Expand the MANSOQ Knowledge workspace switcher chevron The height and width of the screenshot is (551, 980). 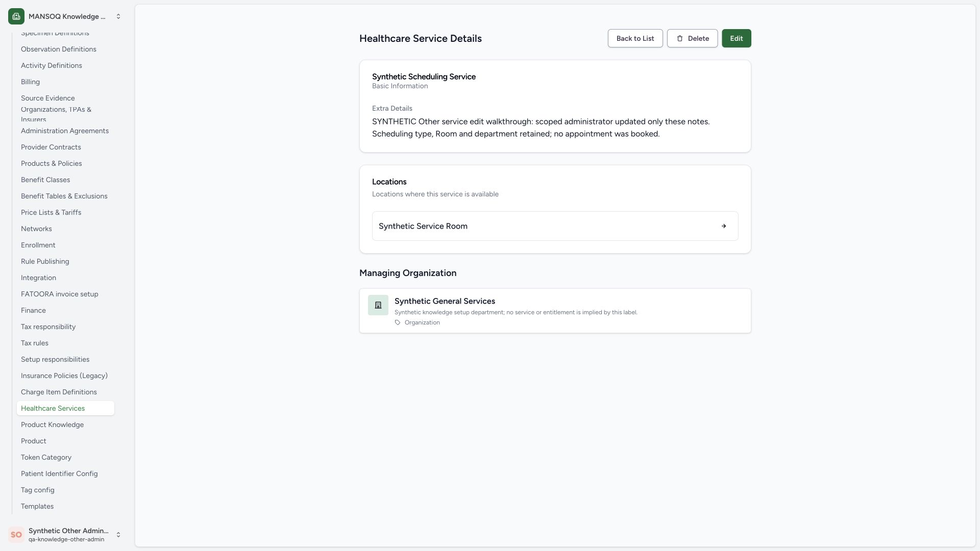[118, 16]
